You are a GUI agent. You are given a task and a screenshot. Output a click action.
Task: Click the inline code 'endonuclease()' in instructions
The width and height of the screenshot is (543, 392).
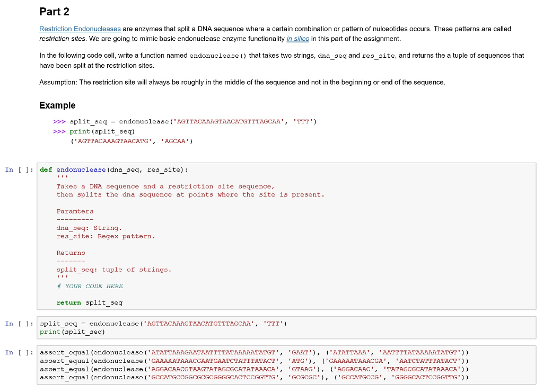pyautogui.click(x=218, y=56)
